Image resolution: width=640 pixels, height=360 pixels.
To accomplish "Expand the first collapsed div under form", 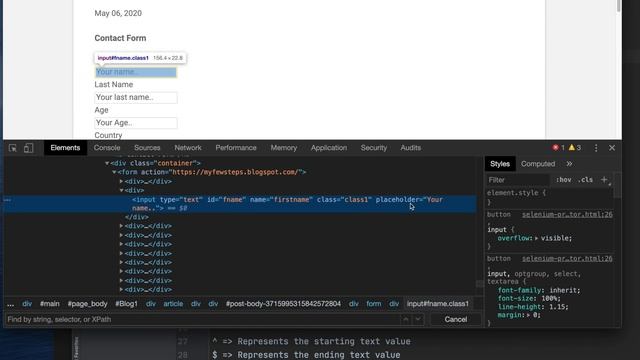I will (x=121, y=181).
